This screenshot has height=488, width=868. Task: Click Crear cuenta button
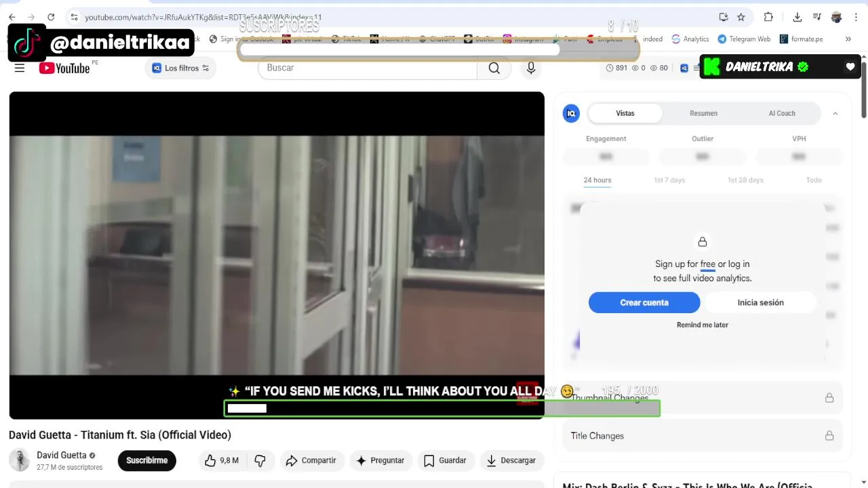click(644, 302)
